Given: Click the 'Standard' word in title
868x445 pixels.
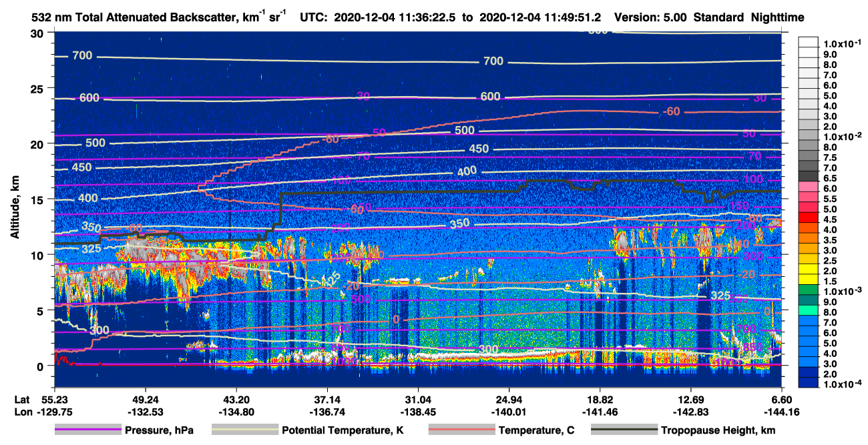Looking at the screenshot, I should tap(718, 17).
